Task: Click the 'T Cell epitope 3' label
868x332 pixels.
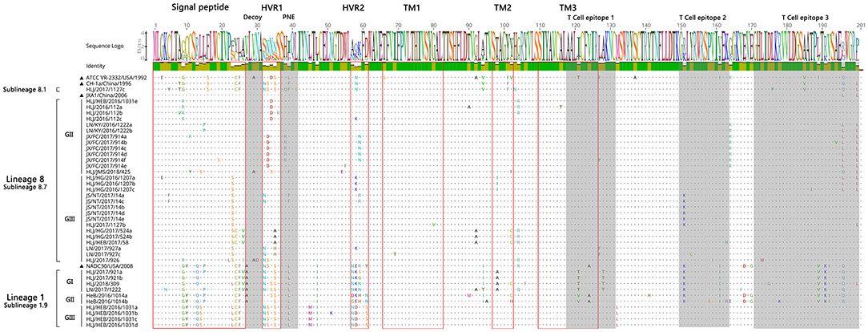Action: [805, 18]
